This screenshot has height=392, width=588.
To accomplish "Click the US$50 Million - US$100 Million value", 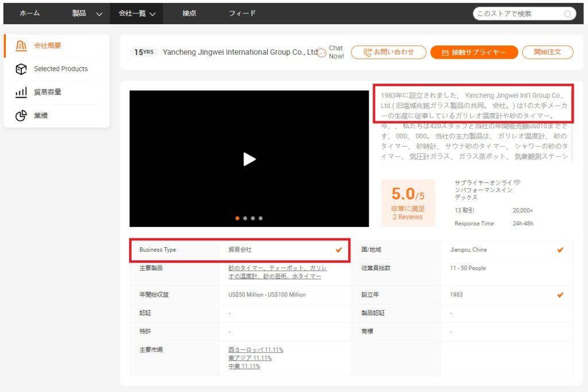I will click(267, 295).
